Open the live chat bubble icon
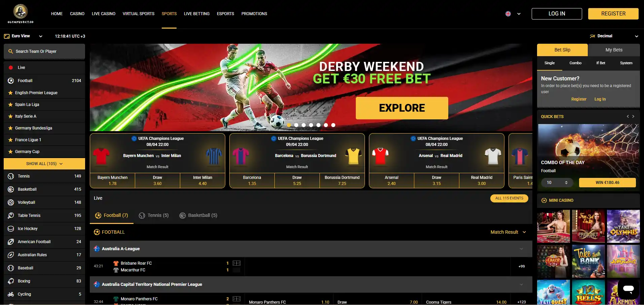The width and height of the screenshot is (644, 305). 628,289
